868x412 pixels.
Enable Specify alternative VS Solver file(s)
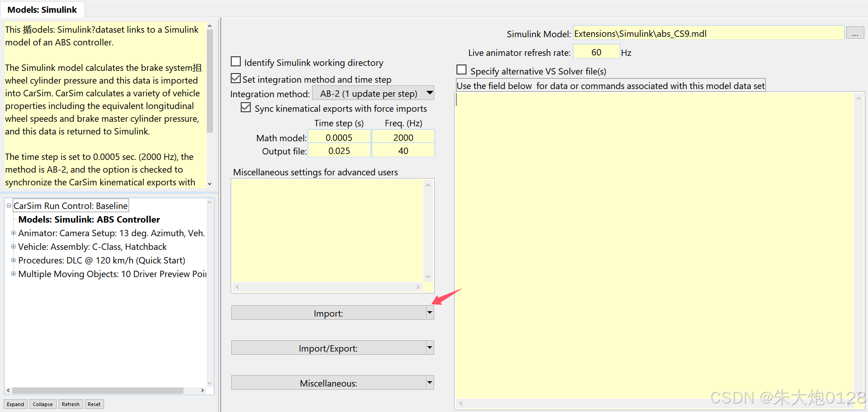461,69
